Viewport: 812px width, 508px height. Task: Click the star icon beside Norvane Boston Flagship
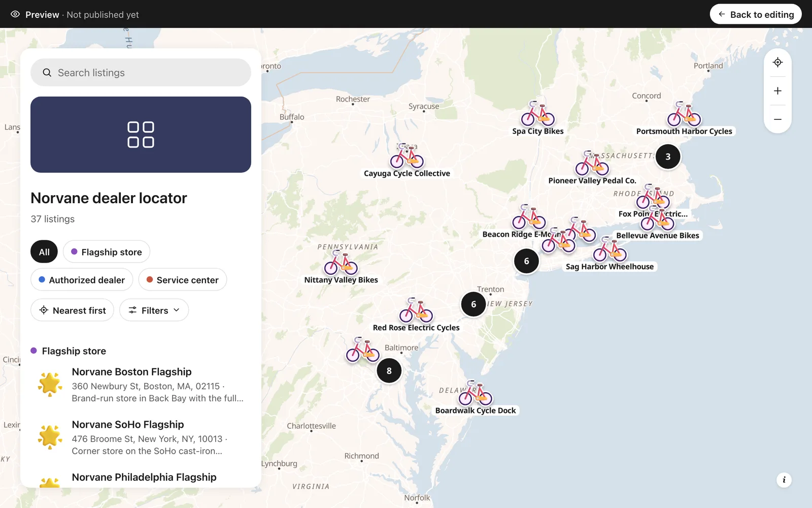click(x=50, y=384)
